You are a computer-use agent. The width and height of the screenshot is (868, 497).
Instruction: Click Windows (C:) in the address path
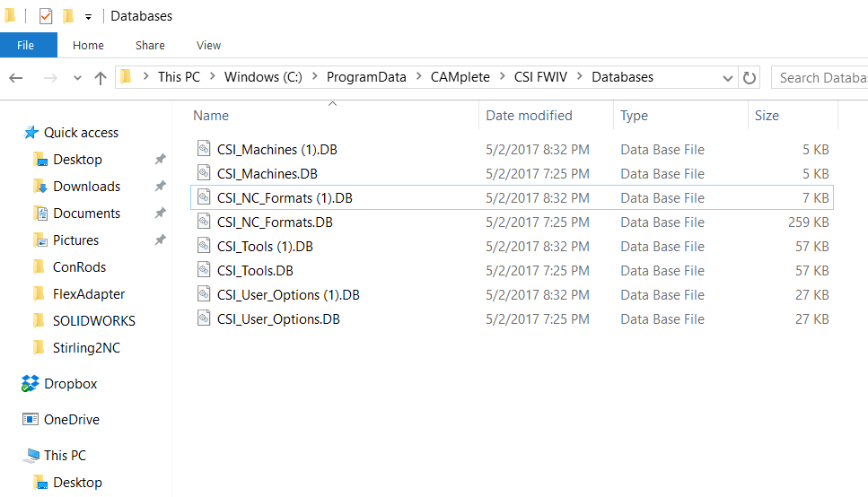tap(263, 77)
